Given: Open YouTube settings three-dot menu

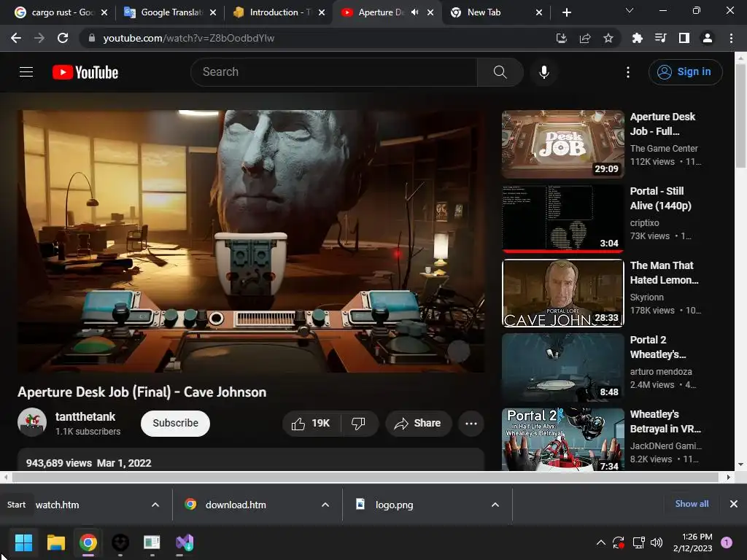Looking at the screenshot, I should click(x=628, y=72).
